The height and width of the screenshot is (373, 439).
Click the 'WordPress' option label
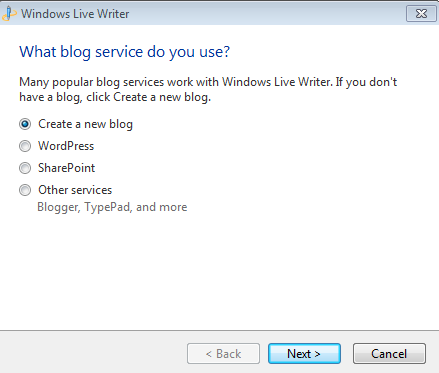66,146
